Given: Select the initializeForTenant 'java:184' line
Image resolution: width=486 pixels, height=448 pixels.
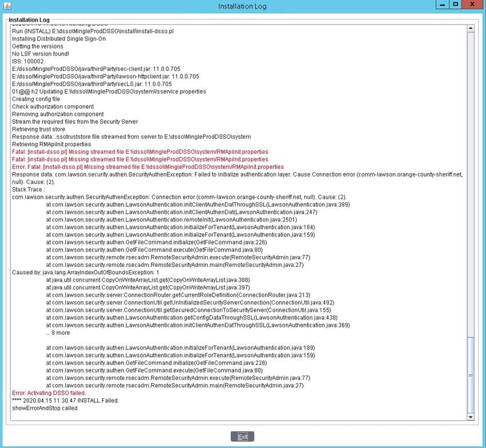Looking at the screenshot, I should tap(180, 227).
